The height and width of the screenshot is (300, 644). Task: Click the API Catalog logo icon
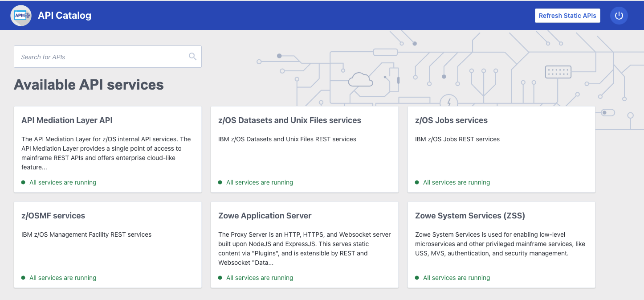tap(21, 16)
